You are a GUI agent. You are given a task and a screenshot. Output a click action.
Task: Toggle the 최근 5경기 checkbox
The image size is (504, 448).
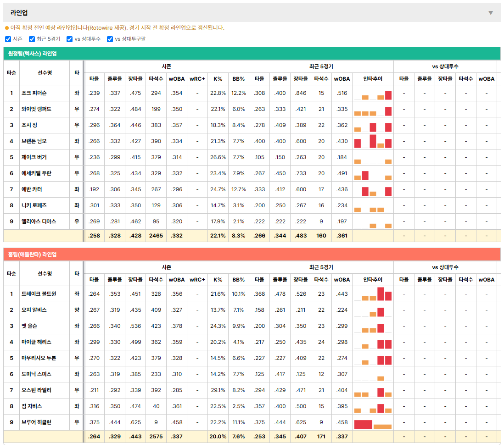coord(32,39)
